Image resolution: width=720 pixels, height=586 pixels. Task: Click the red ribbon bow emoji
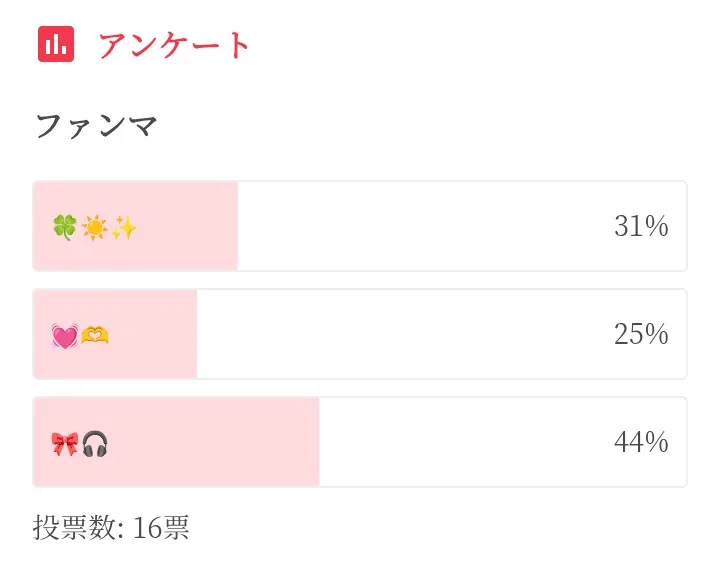pyautogui.click(x=65, y=443)
